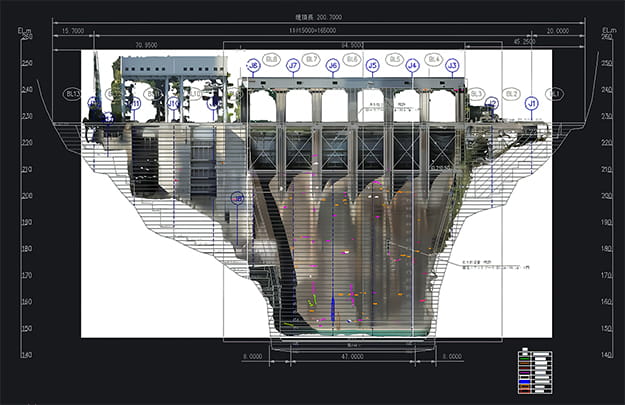
Task: Click the 47.0000 bottom width dimension
Action: coord(352,355)
